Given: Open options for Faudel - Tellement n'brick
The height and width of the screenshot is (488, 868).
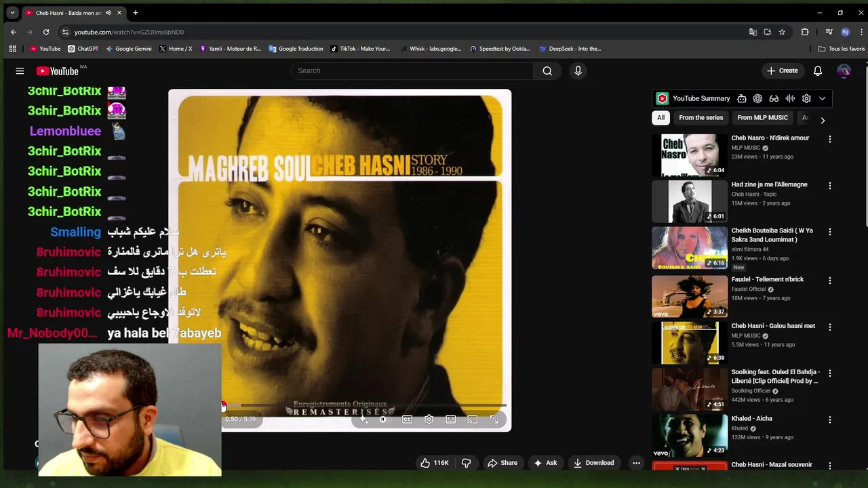Looking at the screenshot, I should (829, 280).
